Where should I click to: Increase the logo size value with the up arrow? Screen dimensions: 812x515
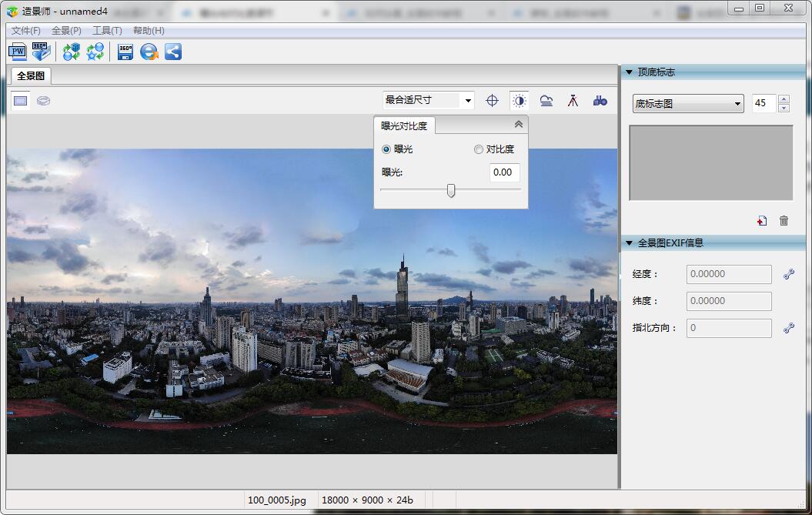784,99
